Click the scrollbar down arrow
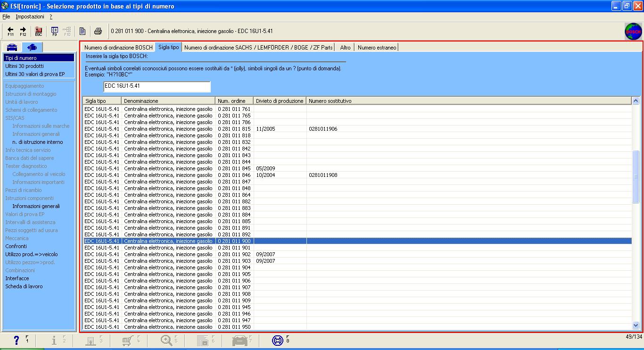 pos(636,325)
